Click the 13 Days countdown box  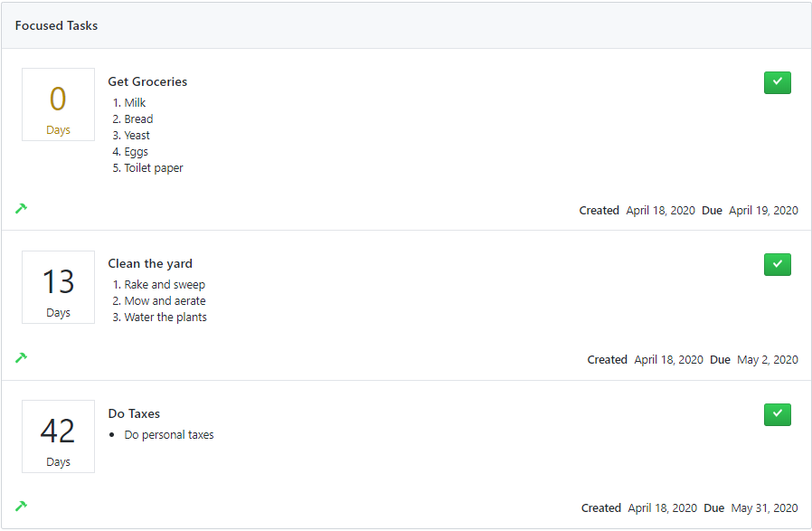(x=58, y=287)
